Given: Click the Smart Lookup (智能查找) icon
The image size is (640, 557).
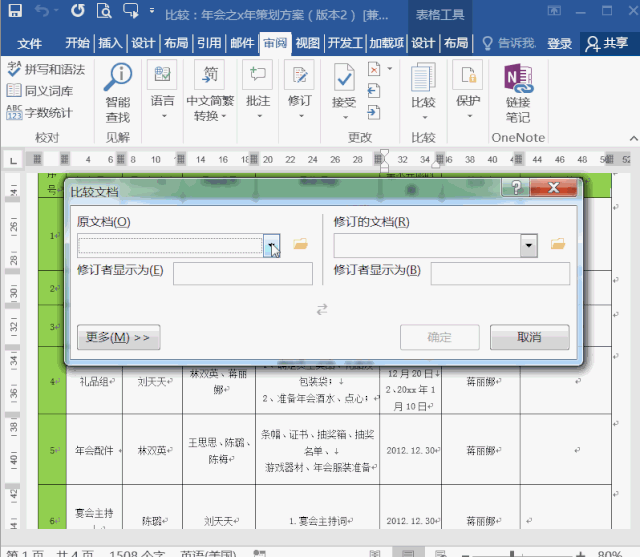Looking at the screenshot, I should tap(118, 79).
